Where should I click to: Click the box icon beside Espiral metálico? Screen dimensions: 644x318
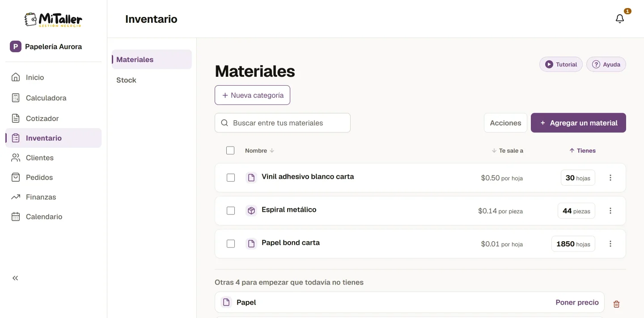251,211
